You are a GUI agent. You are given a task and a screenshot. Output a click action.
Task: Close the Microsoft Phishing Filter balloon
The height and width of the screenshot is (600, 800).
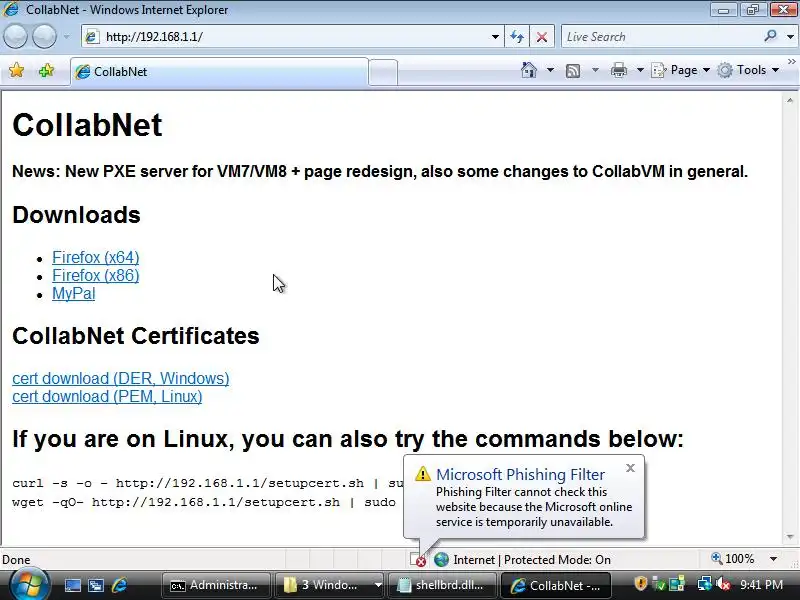coord(631,468)
